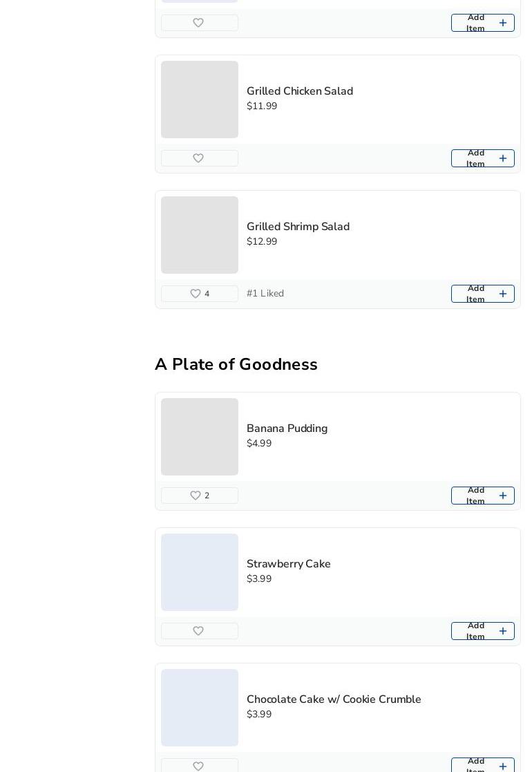
Task: Select Strawberry Cake image thumbnail
Action: [x=200, y=572]
